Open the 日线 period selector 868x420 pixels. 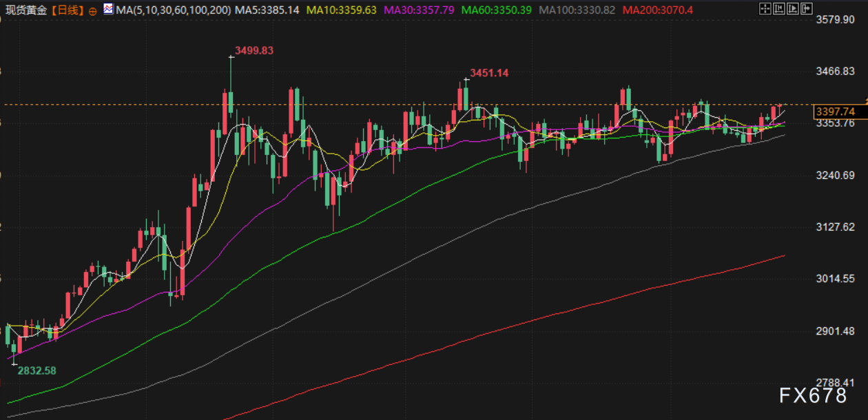click(x=68, y=10)
